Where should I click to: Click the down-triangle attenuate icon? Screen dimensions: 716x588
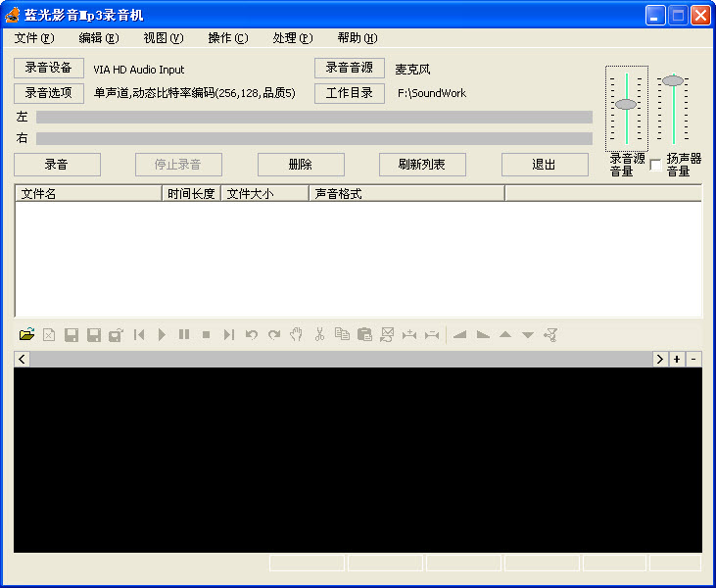point(528,335)
